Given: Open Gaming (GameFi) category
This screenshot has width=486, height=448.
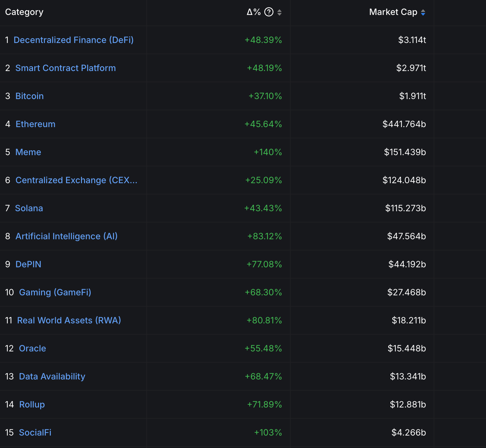Looking at the screenshot, I should pyautogui.click(x=55, y=293).
